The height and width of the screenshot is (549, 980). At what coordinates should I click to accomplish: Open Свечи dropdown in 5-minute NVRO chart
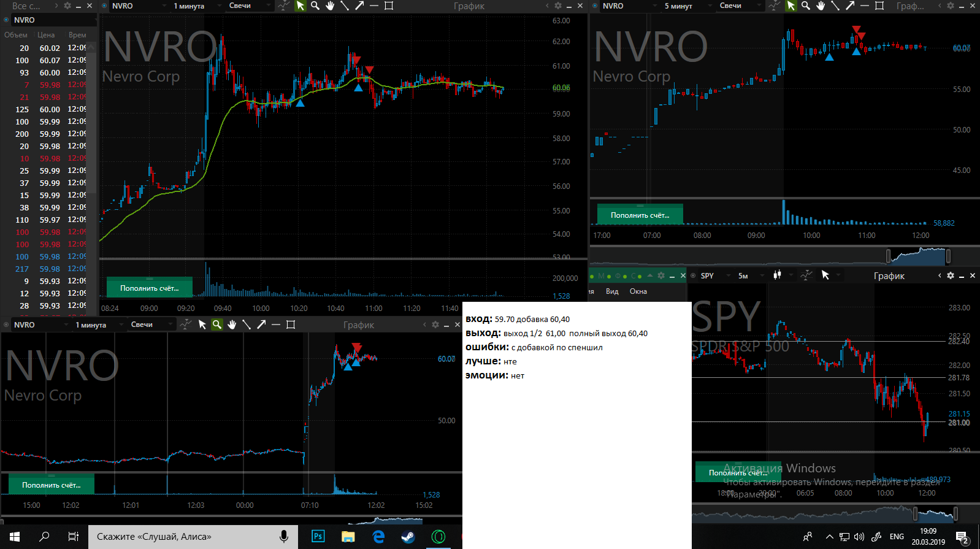point(741,6)
